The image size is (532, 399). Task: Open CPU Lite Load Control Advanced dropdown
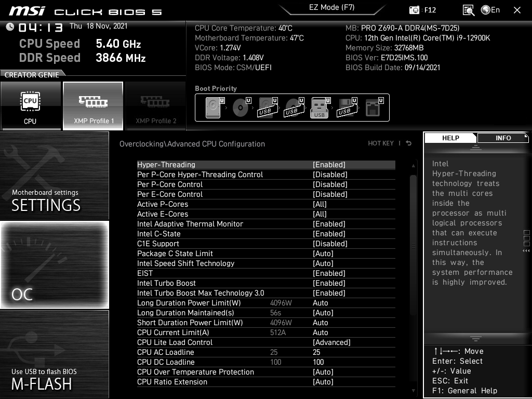[331, 342]
